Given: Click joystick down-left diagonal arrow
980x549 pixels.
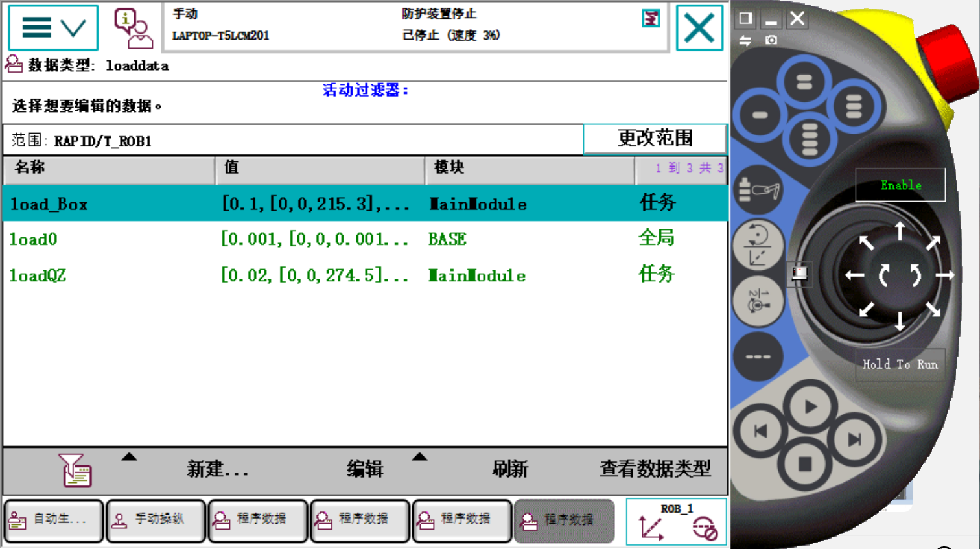Looking at the screenshot, I should [x=867, y=310].
